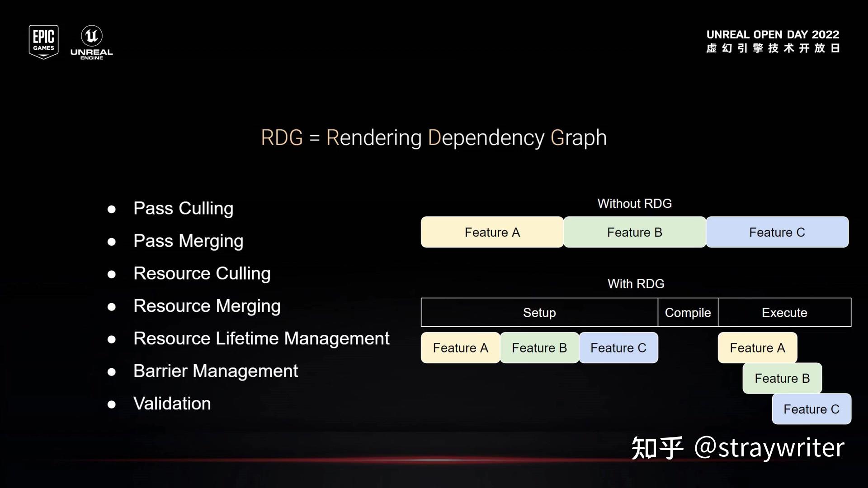The width and height of the screenshot is (868, 488).
Task: Click Feature A in the Setup section
Action: (460, 347)
